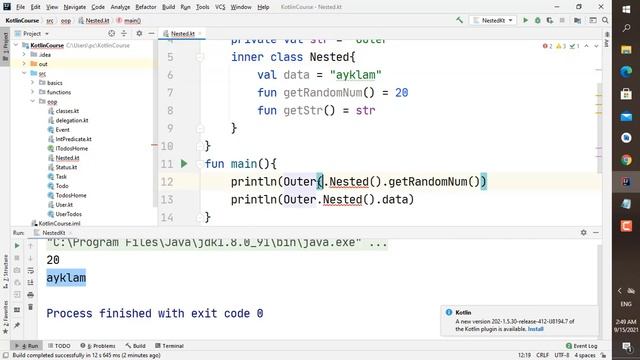The width and height of the screenshot is (640, 360).
Task: Pin the Run tab icon
Action: 17,325
